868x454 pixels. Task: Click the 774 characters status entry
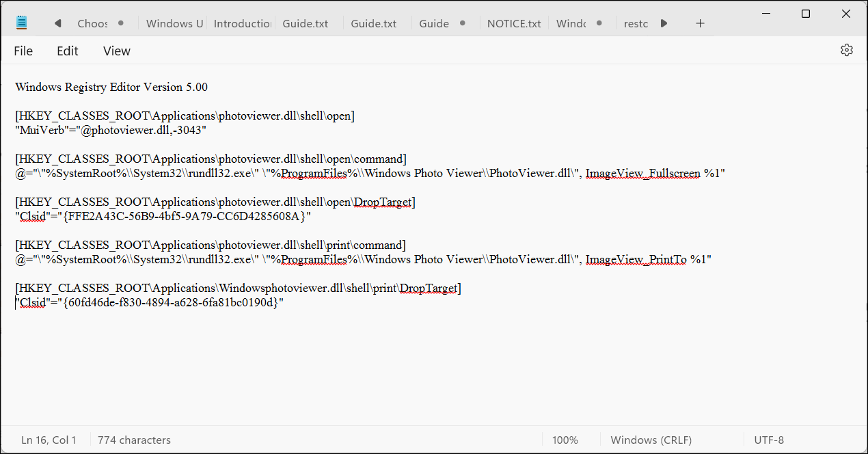click(134, 440)
